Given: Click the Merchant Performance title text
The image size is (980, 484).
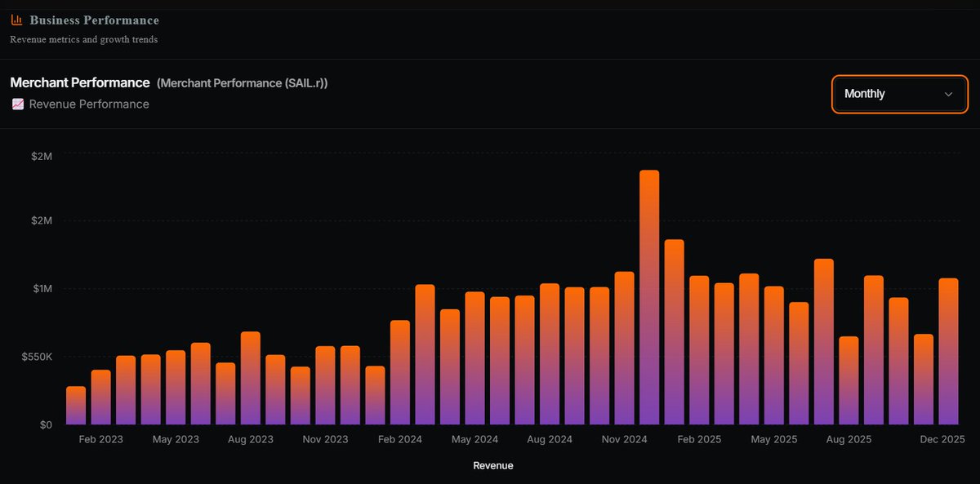Looking at the screenshot, I should coord(80,82).
